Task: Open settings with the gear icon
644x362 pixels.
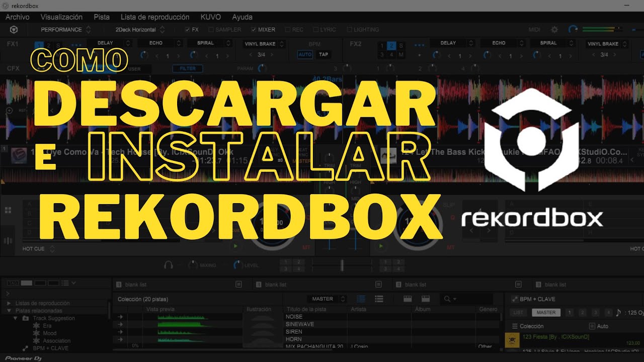Action: point(554,30)
